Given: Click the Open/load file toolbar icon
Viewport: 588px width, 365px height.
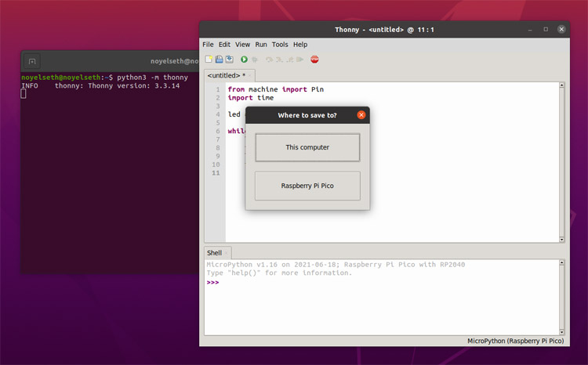Looking at the screenshot, I should 229,60.
